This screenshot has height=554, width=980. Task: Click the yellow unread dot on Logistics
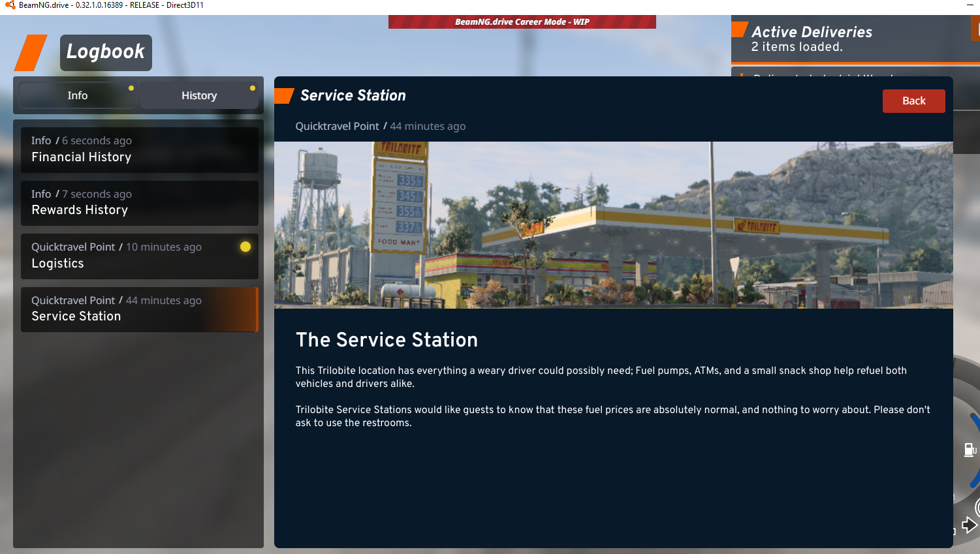(245, 247)
